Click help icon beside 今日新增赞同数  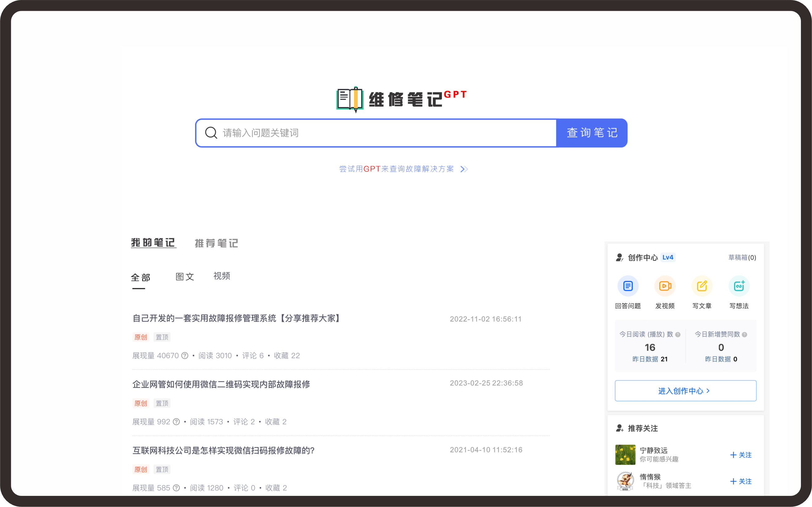pyautogui.click(x=744, y=335)
